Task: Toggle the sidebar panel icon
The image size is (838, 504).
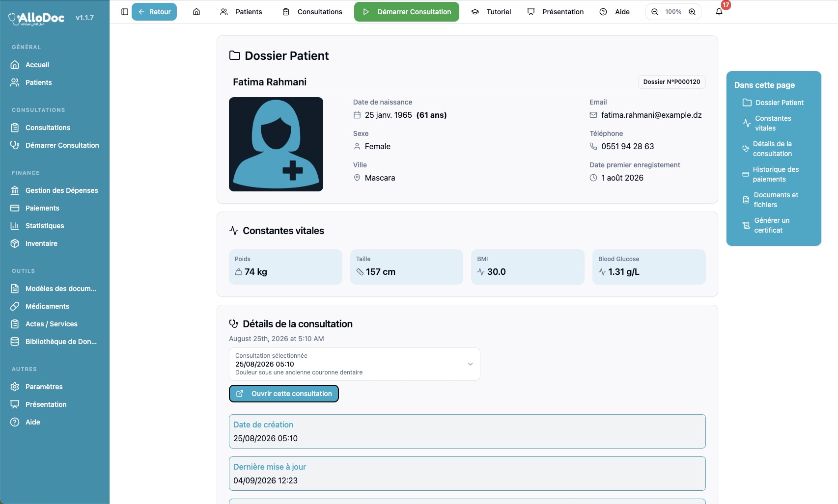Action: click(125, 12)
